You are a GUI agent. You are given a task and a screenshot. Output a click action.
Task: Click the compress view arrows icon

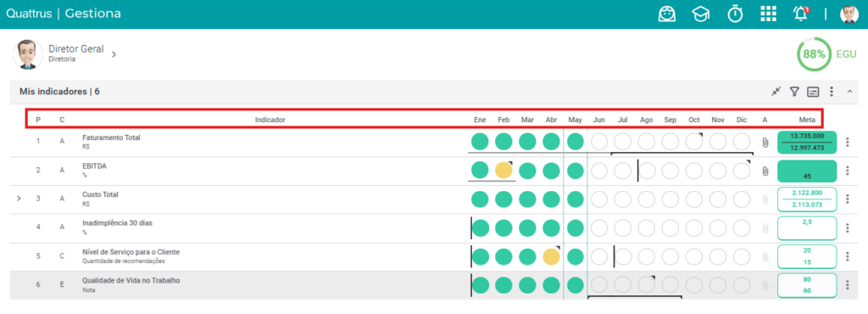pyautogui.click(x=776, y=92)
